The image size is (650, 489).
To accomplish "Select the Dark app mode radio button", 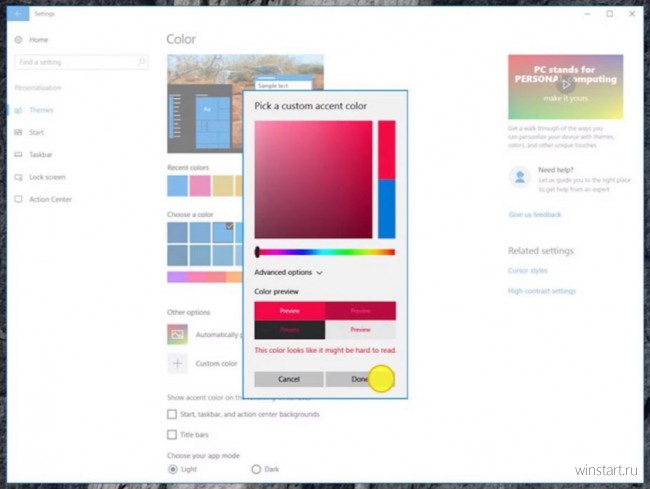I will [x=256, y=469].
